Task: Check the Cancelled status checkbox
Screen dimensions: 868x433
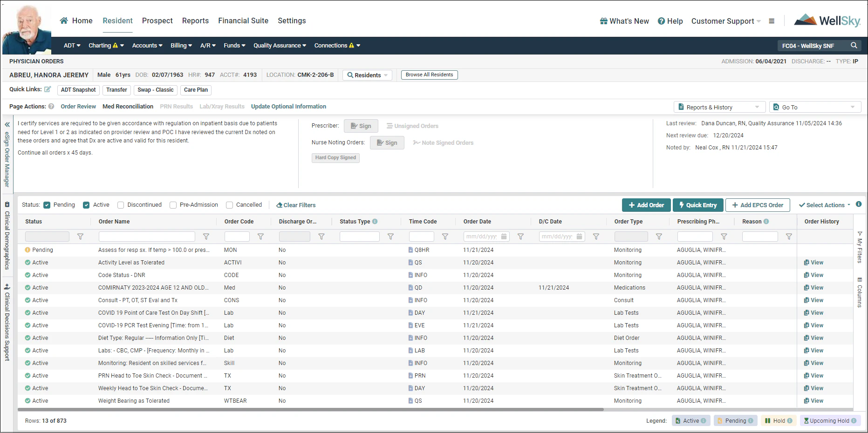Action: 229,205
